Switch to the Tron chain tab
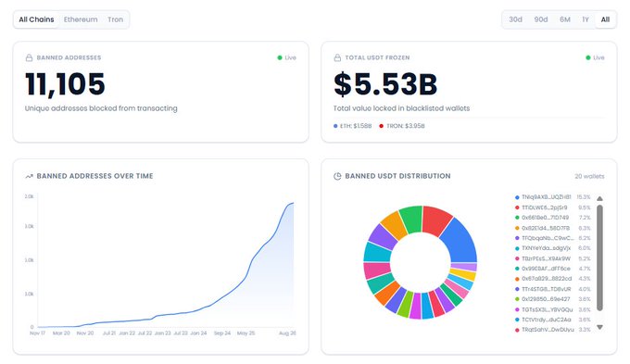This screenshot has width=630, height=364. (x=115, y=19)
